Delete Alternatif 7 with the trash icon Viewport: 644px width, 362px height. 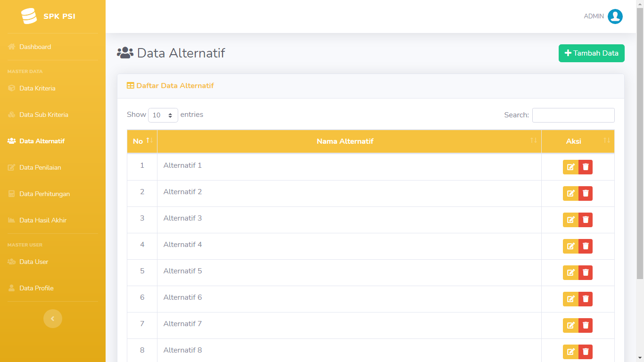[586, 325]
